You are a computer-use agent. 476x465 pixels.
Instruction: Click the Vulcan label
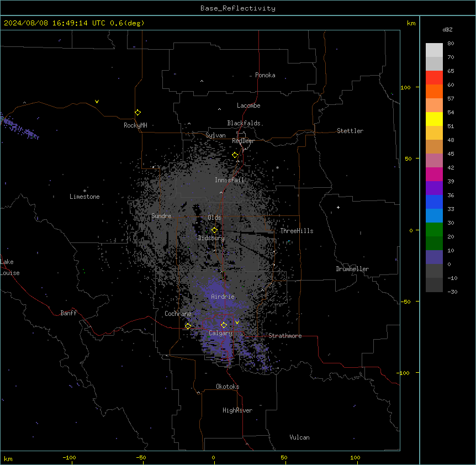pos(300,437)
